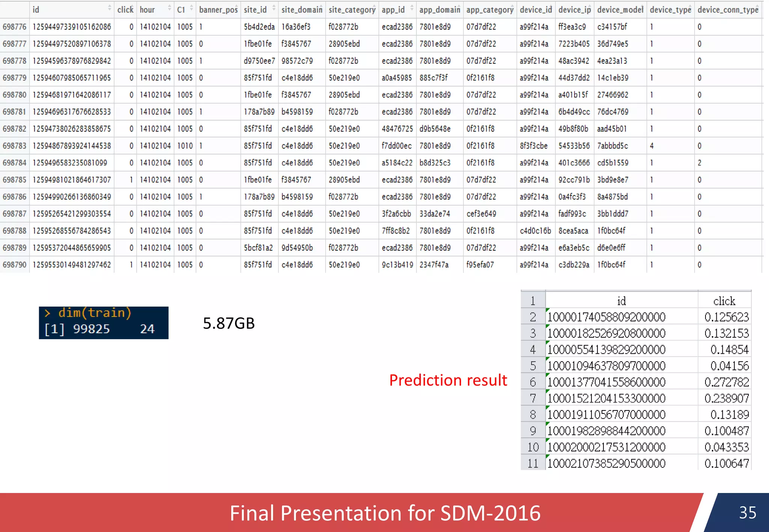
Task: Click C1 value 1010 in row 698783
Action: 185,146
